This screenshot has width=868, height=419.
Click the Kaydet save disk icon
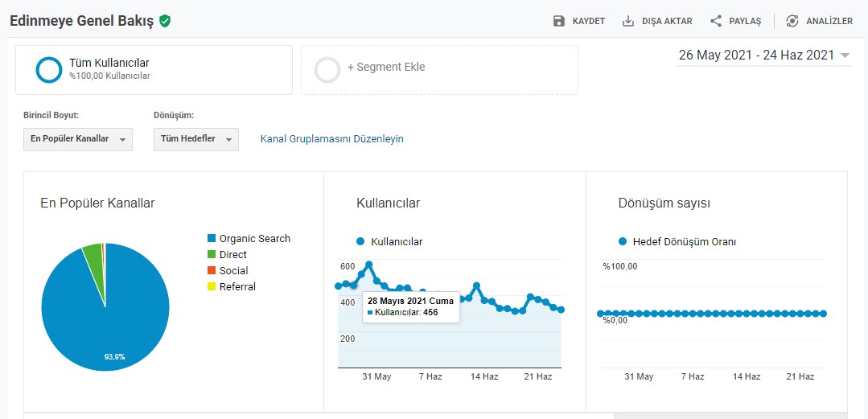pos(559,21)
